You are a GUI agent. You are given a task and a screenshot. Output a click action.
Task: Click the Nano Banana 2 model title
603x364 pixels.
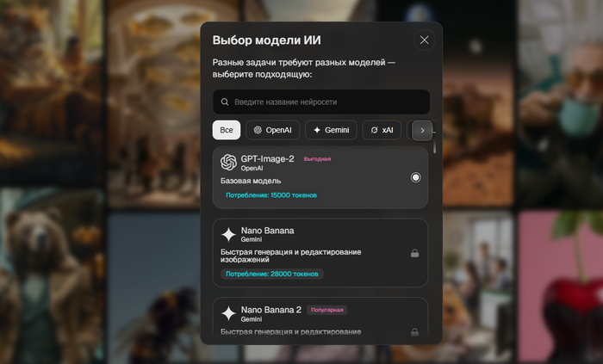click(x=271, y=310)
